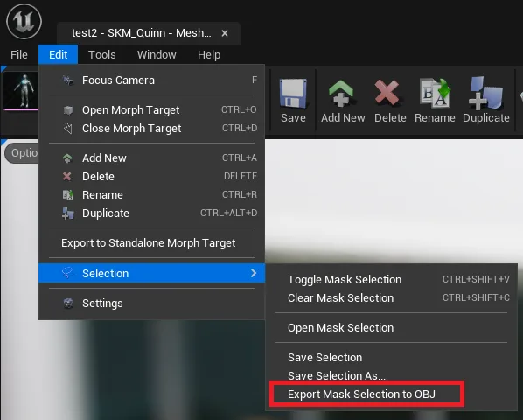Choose Open Morph Target menu entry

pyautogui.click(x=152, y=109)
